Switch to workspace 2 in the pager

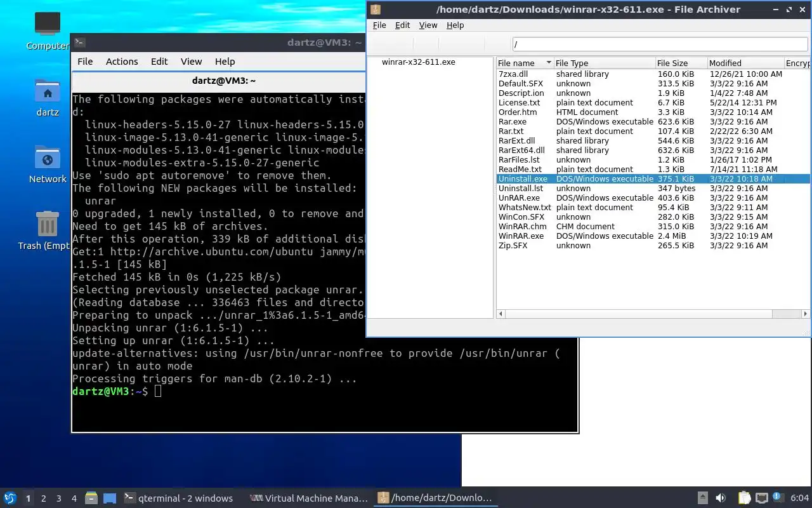pos(43,498)
